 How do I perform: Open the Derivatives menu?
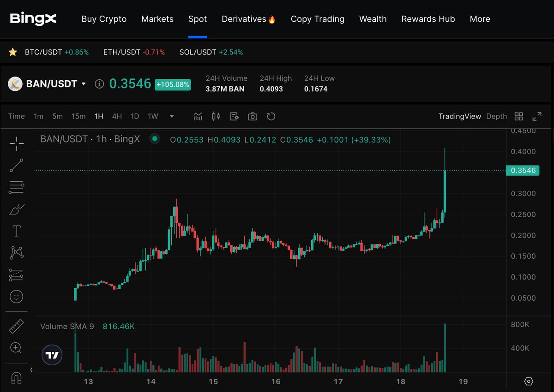click(x=249, y=19)
